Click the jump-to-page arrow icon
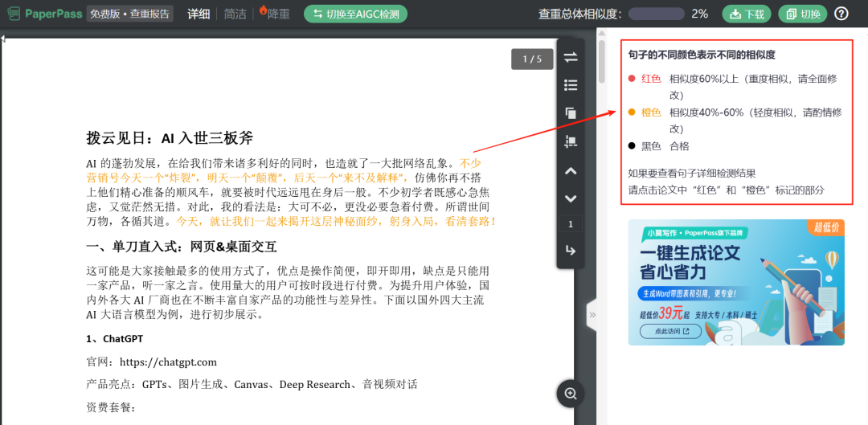 pos(571,251)
